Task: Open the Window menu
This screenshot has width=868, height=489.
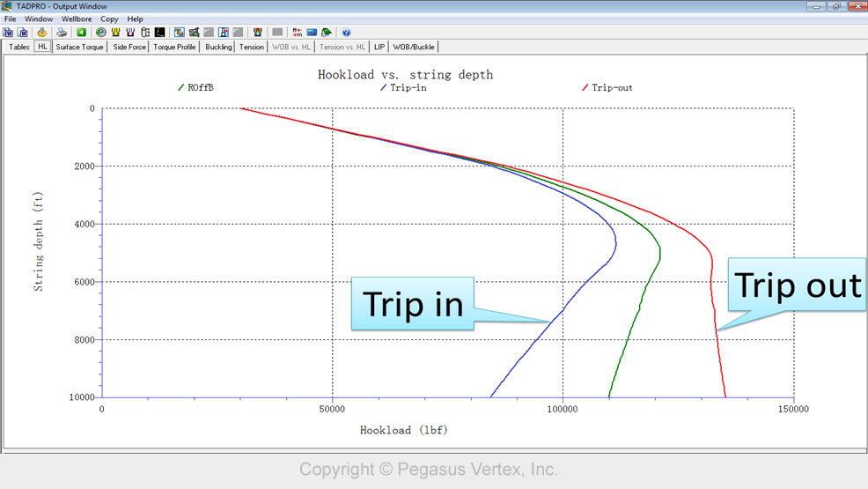Action: tap(38, 19)
